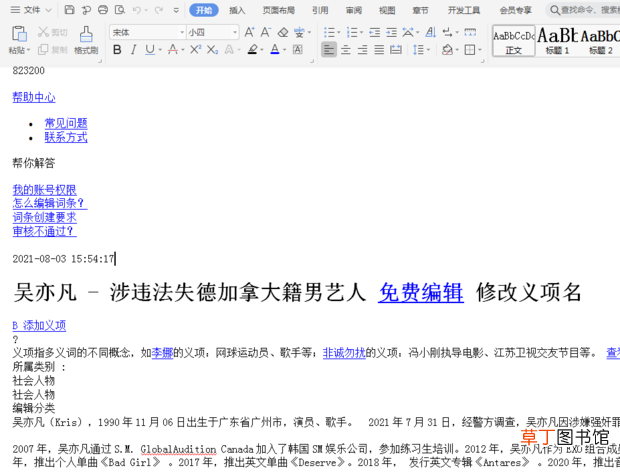Expand the 粘贴 paste options arrow
This screenshot has width=620, height=472.
coord(28,50)
